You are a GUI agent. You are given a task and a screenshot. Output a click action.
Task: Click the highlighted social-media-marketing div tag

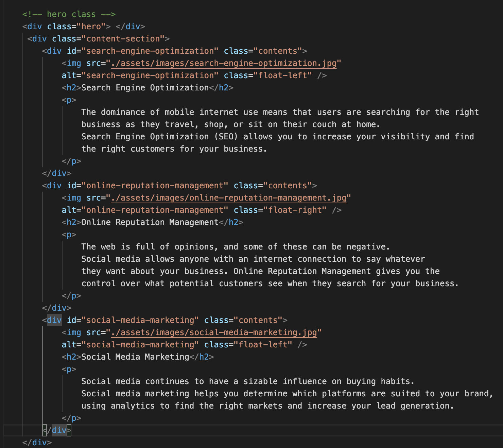pos(54,320)
